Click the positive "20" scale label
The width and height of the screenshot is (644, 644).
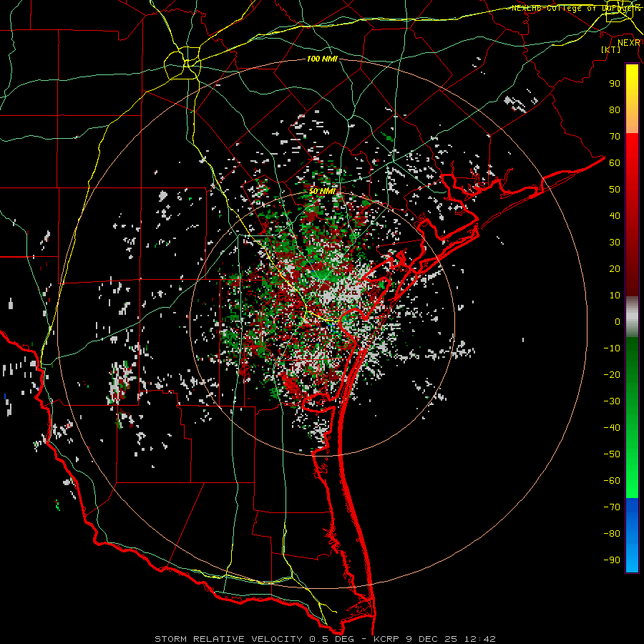[615, 268]
